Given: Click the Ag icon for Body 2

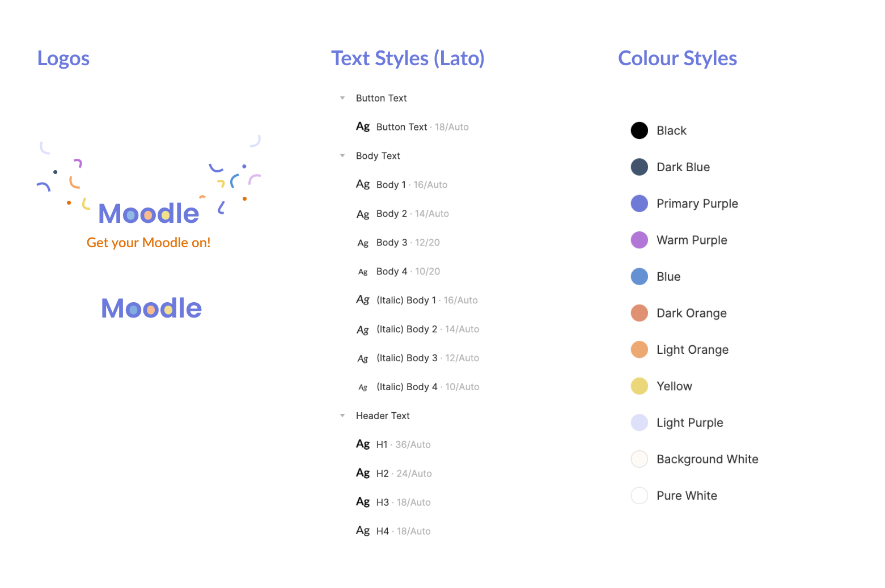Looking at the screenshot, I should coord(363,214).
